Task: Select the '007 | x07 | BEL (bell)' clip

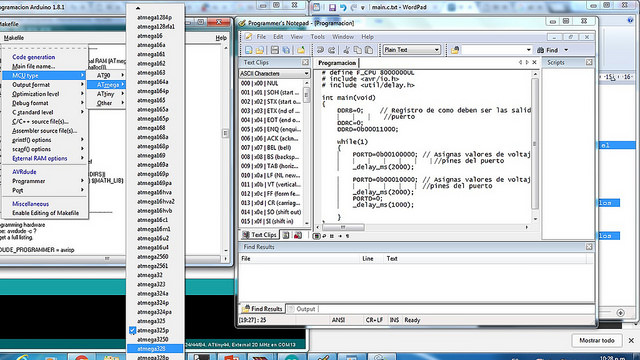Action: 271,148
